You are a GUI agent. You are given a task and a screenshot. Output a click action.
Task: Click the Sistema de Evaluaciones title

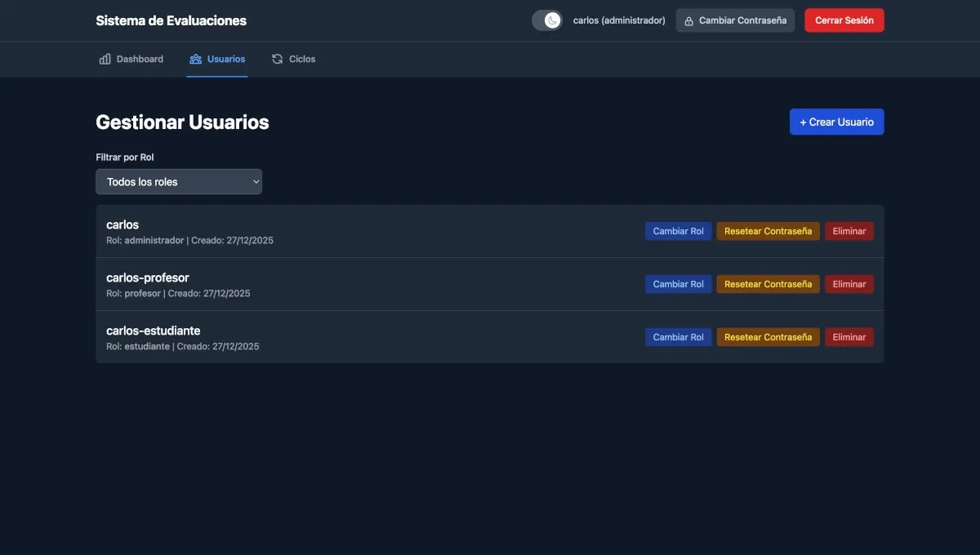[171, 18]
